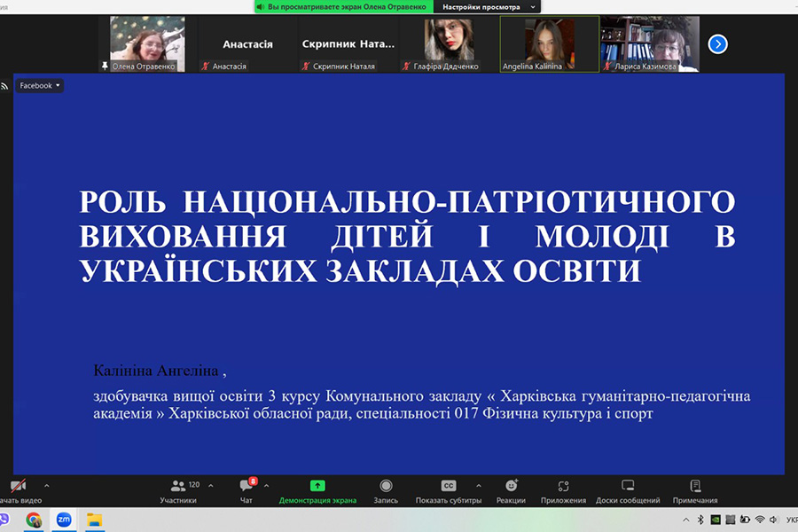This screenshot has width=798, height=532.
Task: Click the green Share Screen (Демонстрация экрана) button
Action: click(317, 490)
